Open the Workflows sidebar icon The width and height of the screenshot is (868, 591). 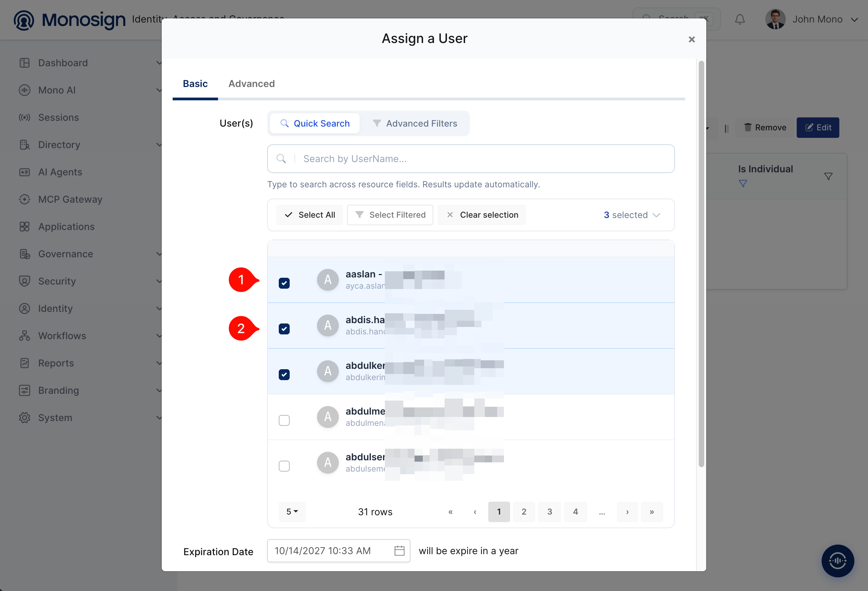click(x=25, y=335)
